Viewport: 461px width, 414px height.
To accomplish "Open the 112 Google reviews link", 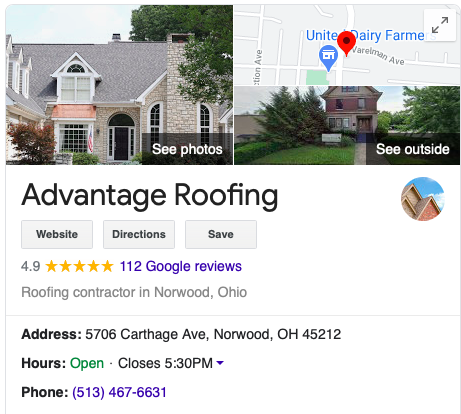I will [x=181, y=266].
